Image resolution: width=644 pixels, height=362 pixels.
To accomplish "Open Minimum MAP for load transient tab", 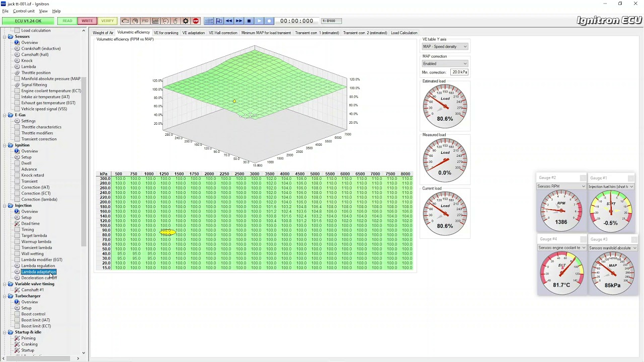I will click(x=266, y=33).
